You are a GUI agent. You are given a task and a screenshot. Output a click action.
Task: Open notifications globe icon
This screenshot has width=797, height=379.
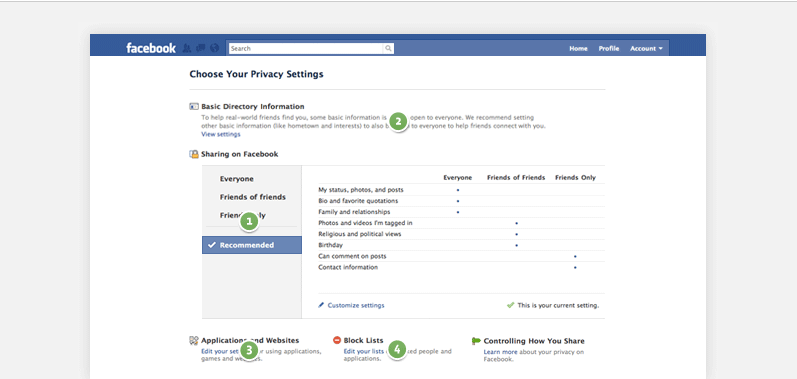pos(214,48)
